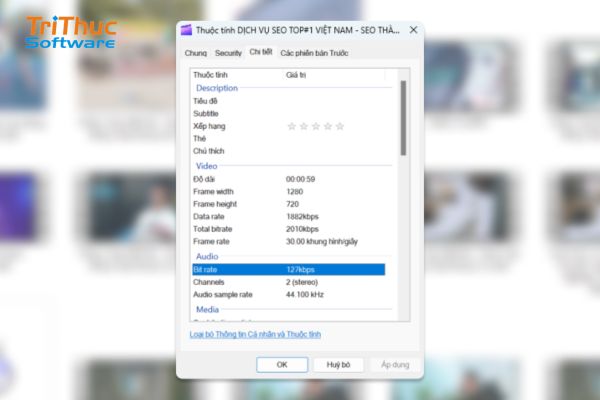Select the Độ dài row

pos(289,179)
